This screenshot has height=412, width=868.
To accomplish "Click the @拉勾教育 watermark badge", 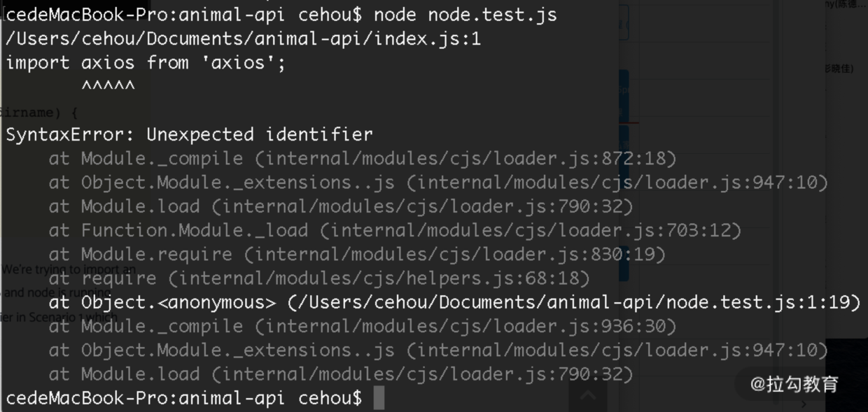I will coord(793,383).
